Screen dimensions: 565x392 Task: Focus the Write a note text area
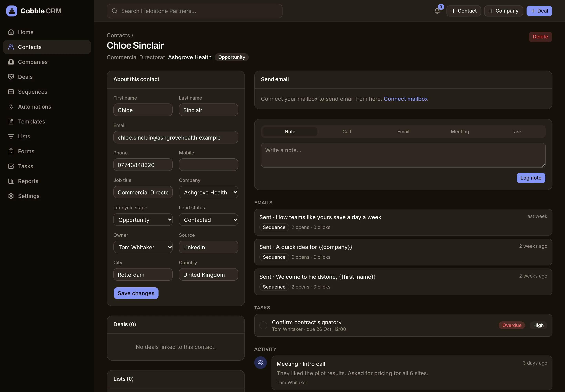(x=403, y=155)
